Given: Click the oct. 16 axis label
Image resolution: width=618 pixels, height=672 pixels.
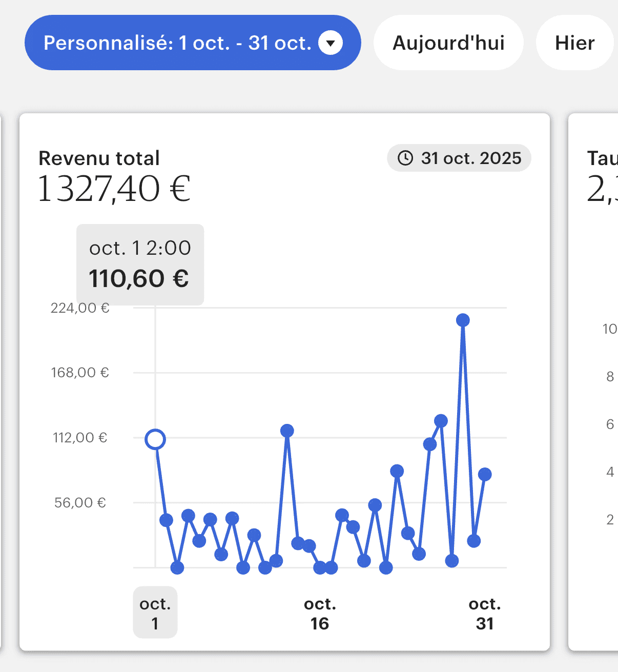Looking at the screenshot, I should pos(320,614).
